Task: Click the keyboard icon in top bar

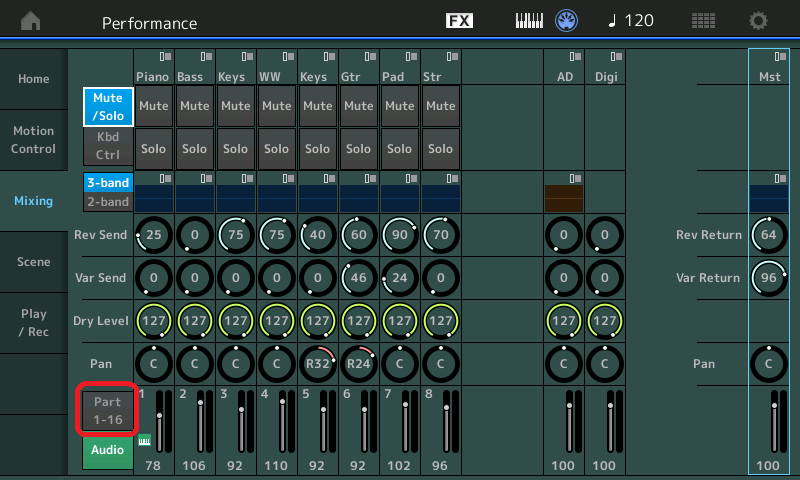Action: (x=529, y=21)
